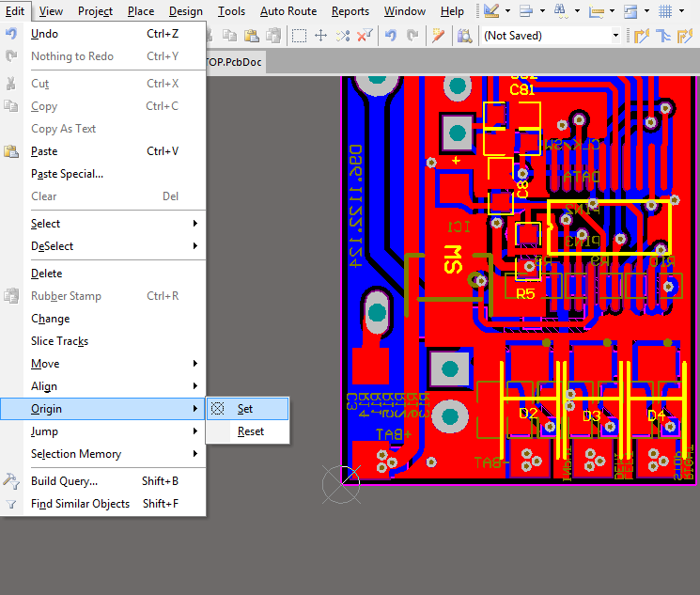This screenshot has height=595, width=700.
Task: Expand dropdown arrow next to ruler-pencil icon
Action: pyautogui.click(x=507, y=10)
